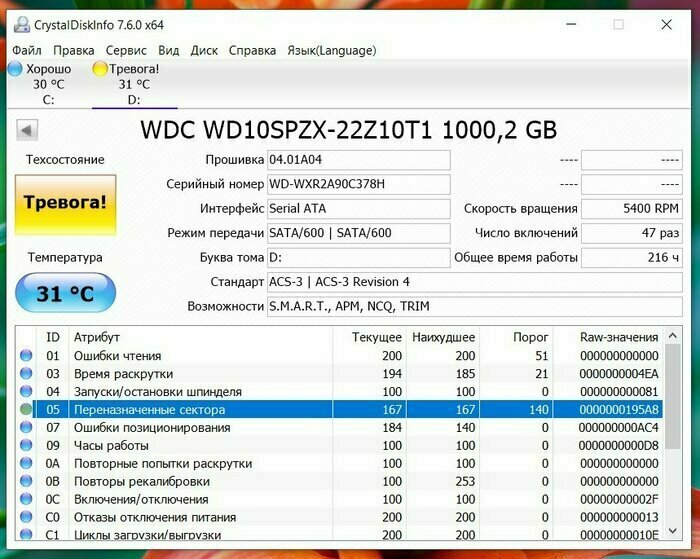This screenshot has width=700, height=559.
Task: Click the Возможности field S.M.A.R.T., APM, NCQ, TRIM
Action: [475, 306]
